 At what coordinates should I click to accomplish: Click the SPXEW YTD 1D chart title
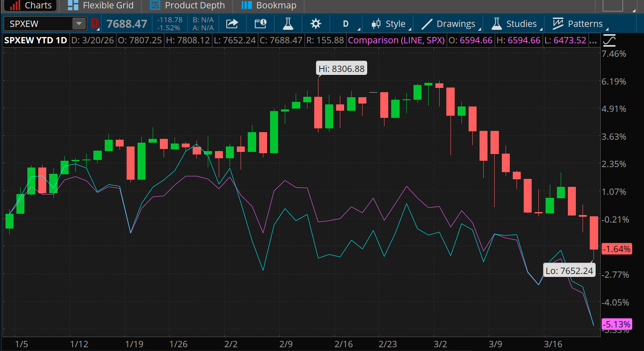tap(36, 40)
